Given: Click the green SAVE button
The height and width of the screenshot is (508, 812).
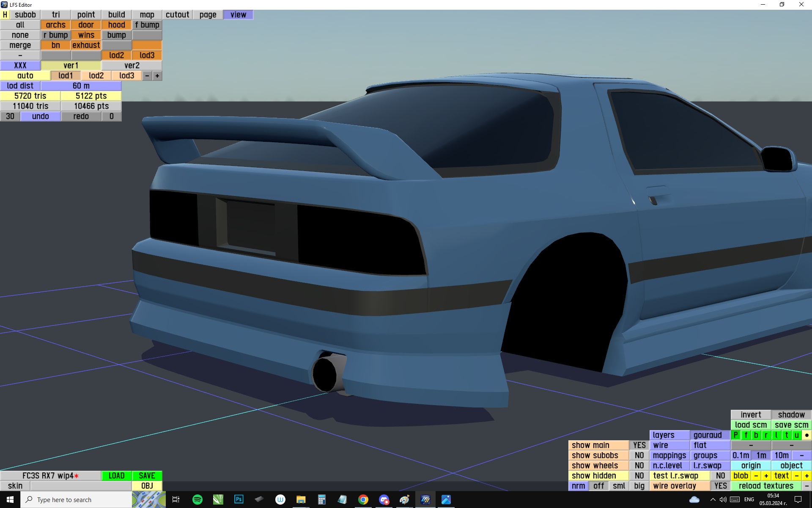Looking at the screenshot, I should (147, 475).
